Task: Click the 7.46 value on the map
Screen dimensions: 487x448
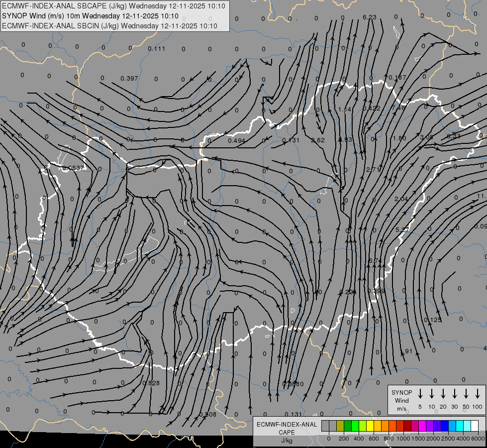Action: point(399,108)
